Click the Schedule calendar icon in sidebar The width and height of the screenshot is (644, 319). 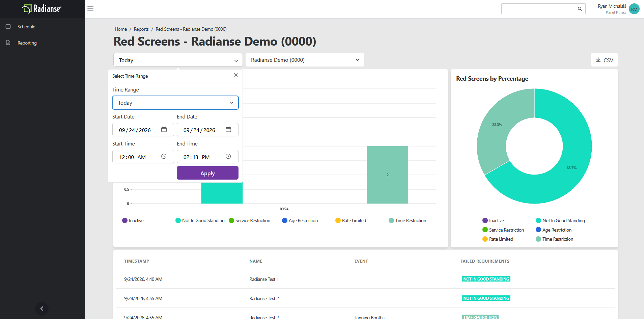coord(8,26)
